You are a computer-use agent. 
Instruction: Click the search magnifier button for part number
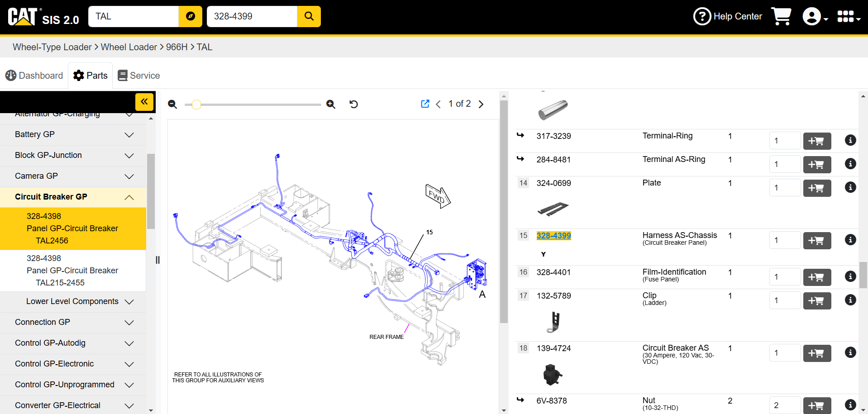click(x=309, y=17)
